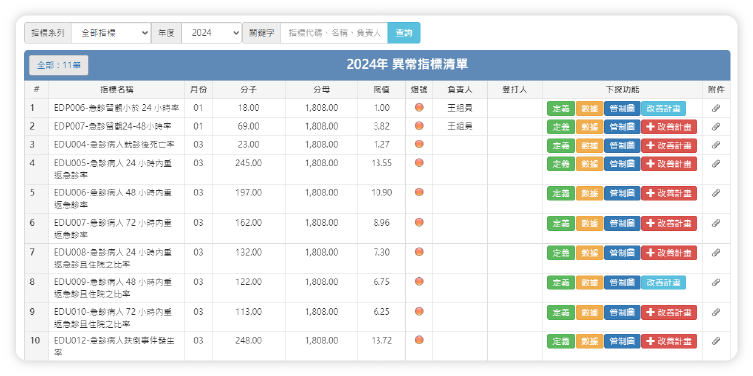Image resolution: width=753 pixels, height=376 pixels.
Task: Open attachment paperclip for EDU008 row
Action: coord(716,253)
